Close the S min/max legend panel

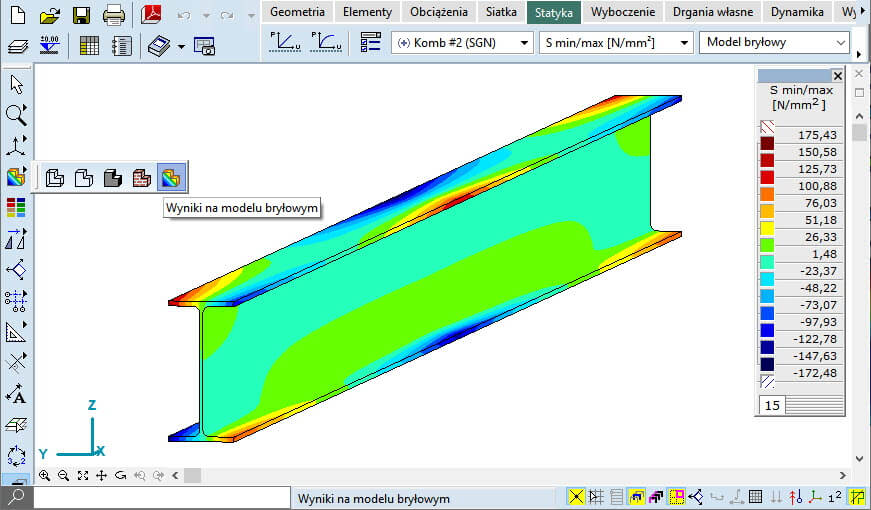pyautogui.click(x=837, y=75)
